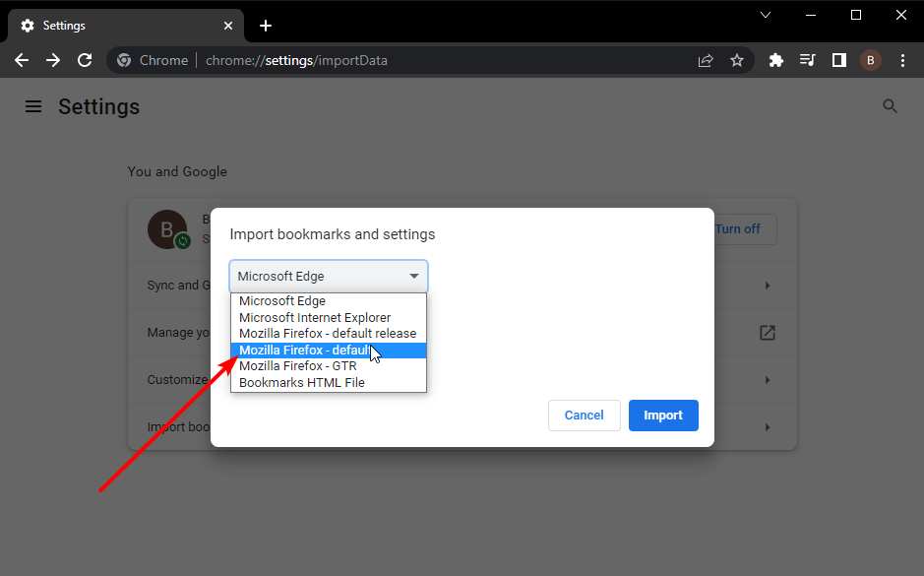The height and width of the screenshot is (576, 924).
Task: Share this page via the share icon
Action: click(706, 60)
